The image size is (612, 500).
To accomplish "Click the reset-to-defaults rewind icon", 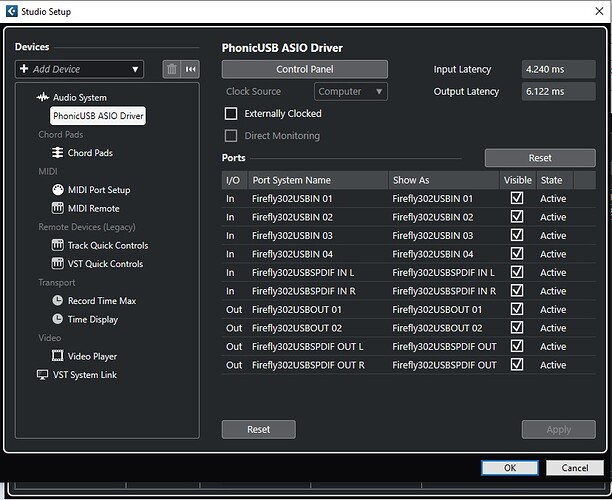I will pos(190,69).
